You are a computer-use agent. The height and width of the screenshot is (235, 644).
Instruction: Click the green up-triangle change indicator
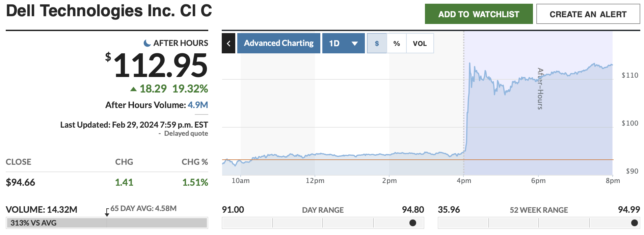tap(134, 89)
